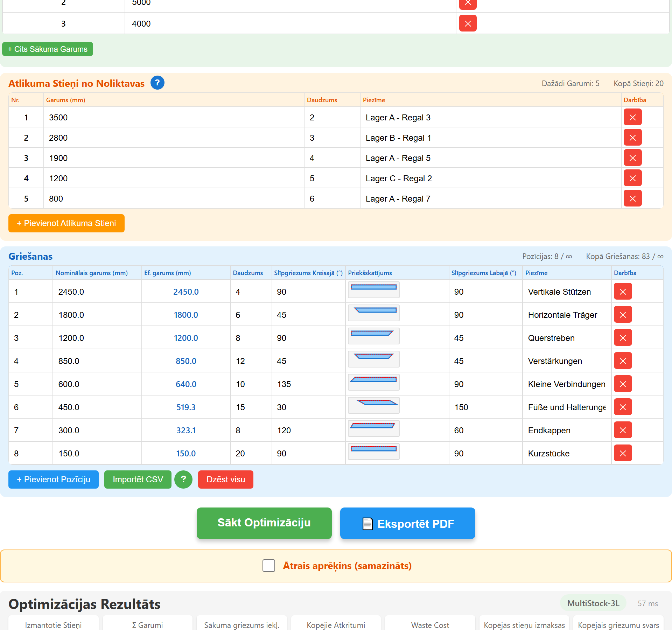Image resolution: width=672 pixels, height=630 pixels.
Task: Click Pievienot Pozīciju button
Action: coord(54,479)
